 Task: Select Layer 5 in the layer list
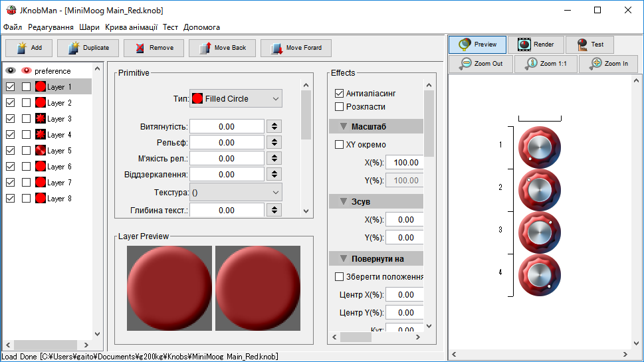click(59, 151)
